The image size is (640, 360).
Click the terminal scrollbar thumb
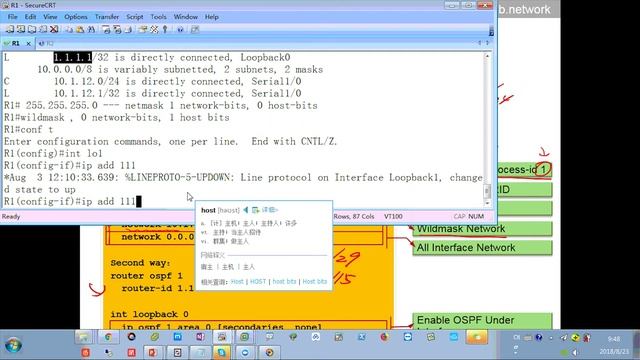click(487, 191)
